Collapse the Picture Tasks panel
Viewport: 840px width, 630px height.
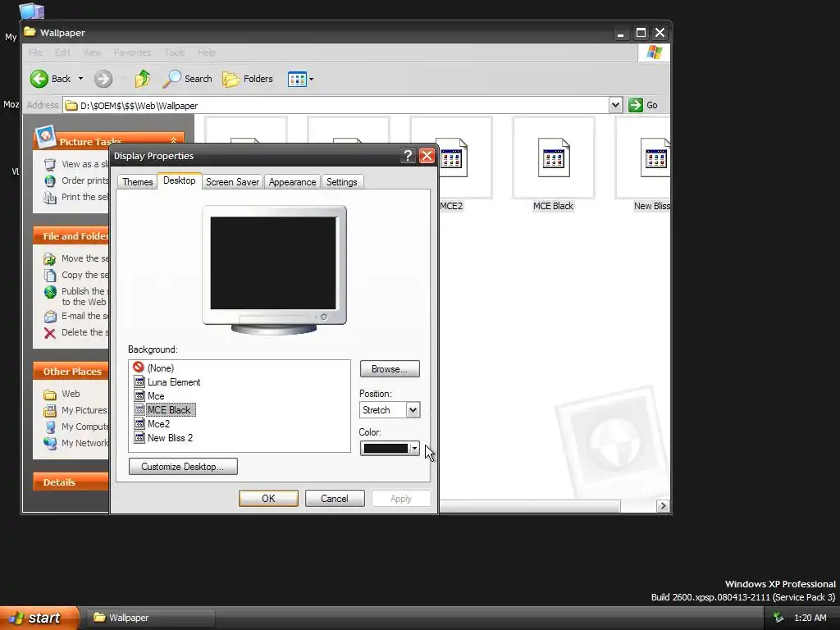pos(174,141)
